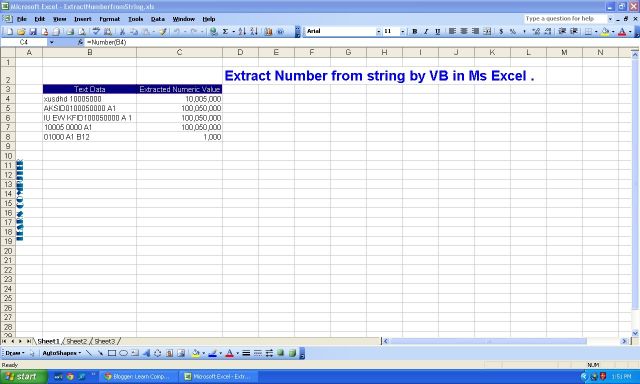Click the Line Style icon
This screenshot has height=384, width=640.
tap(246, 353)
